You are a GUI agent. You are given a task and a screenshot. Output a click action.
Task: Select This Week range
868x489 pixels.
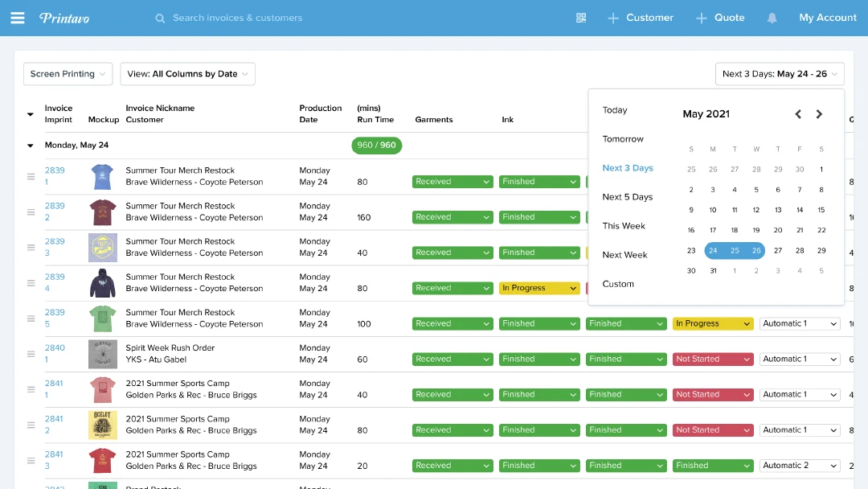point(624,226)
